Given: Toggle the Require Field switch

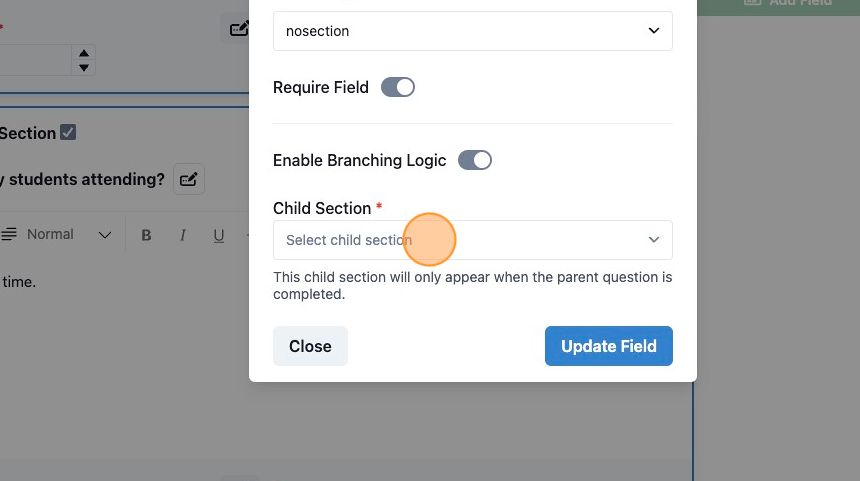Looking at the screenshot, I should click(398, 87).
